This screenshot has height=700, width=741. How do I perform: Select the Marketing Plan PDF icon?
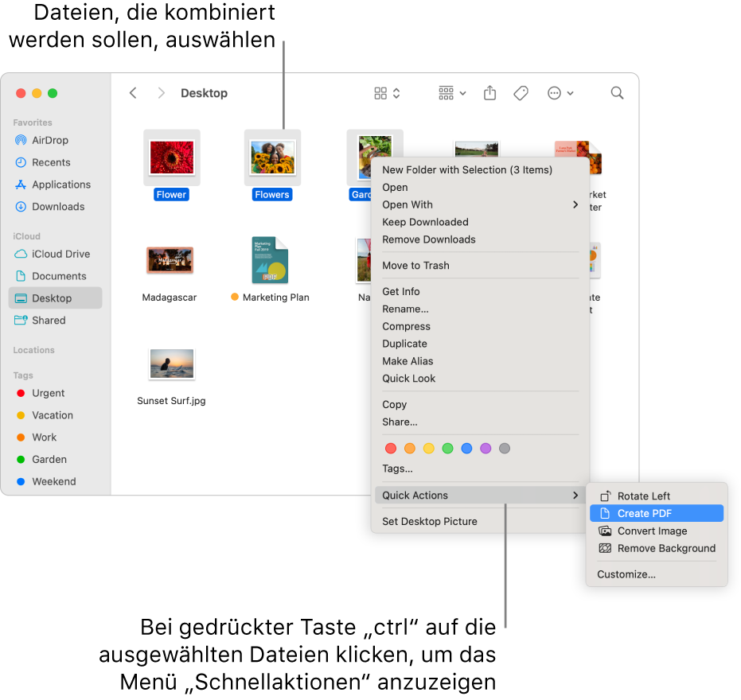(x=270, y=260)
